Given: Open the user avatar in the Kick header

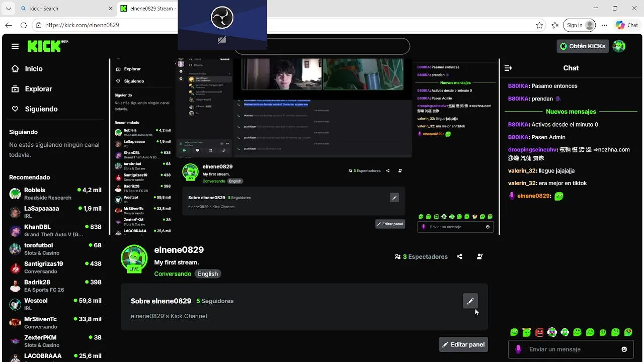Looking at the screenshot, I should [x=619, y=46].
